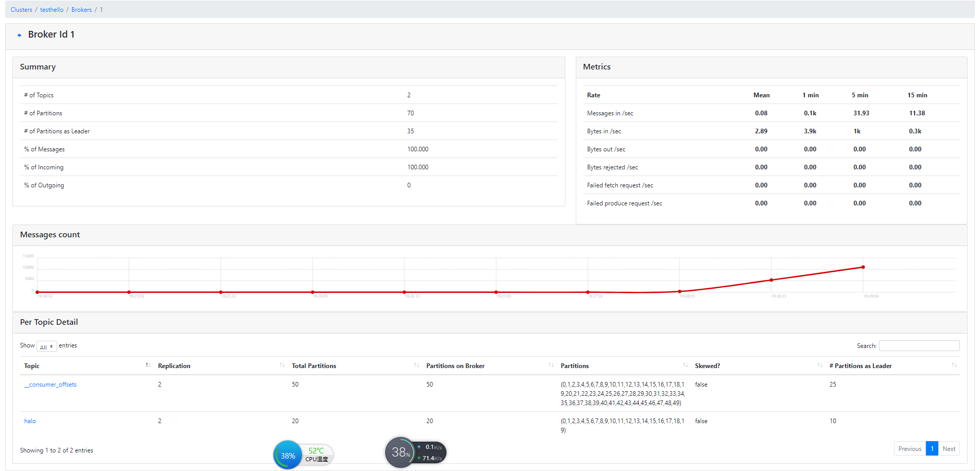Image resolution: width=980 pixels, height=471 pixels.
Task: Go to the Previous page
Action: click(909, 449)
